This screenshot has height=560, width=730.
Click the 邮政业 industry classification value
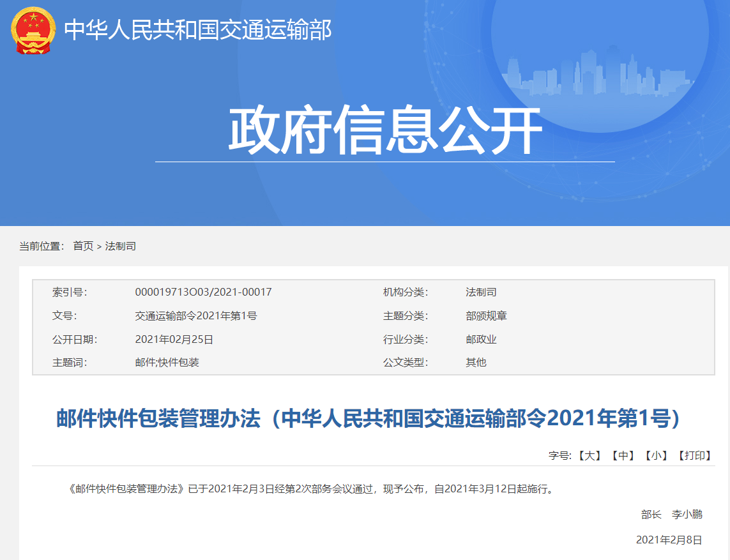click(x=481, y=339)
